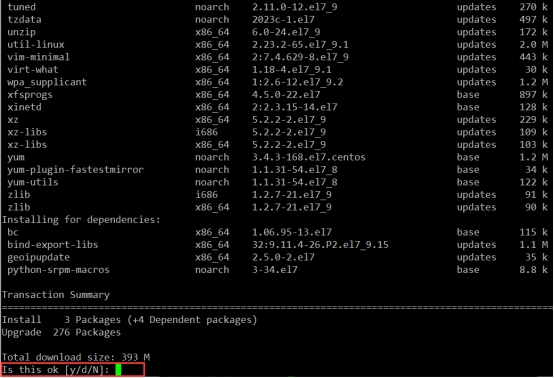Viewport: 554px width, 378px height.
Task: Click version '3-34.el7' of python-srpm-macros
Action: point(275,270)
